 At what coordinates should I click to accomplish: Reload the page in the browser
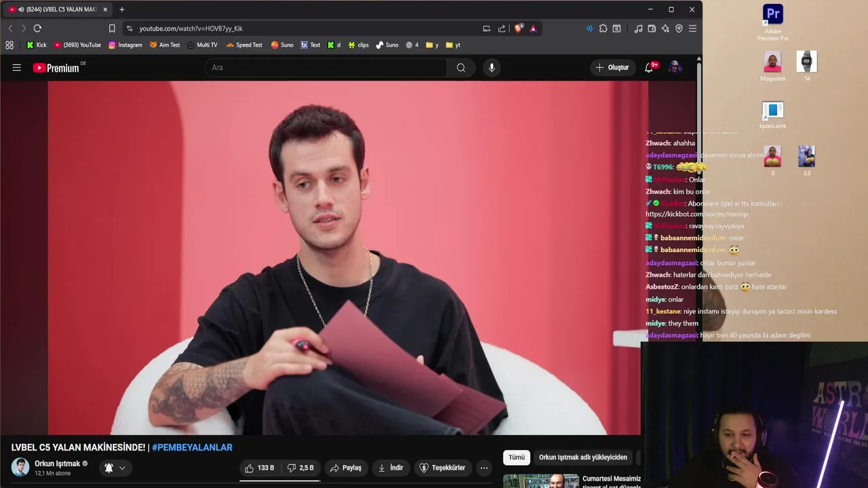37,28
